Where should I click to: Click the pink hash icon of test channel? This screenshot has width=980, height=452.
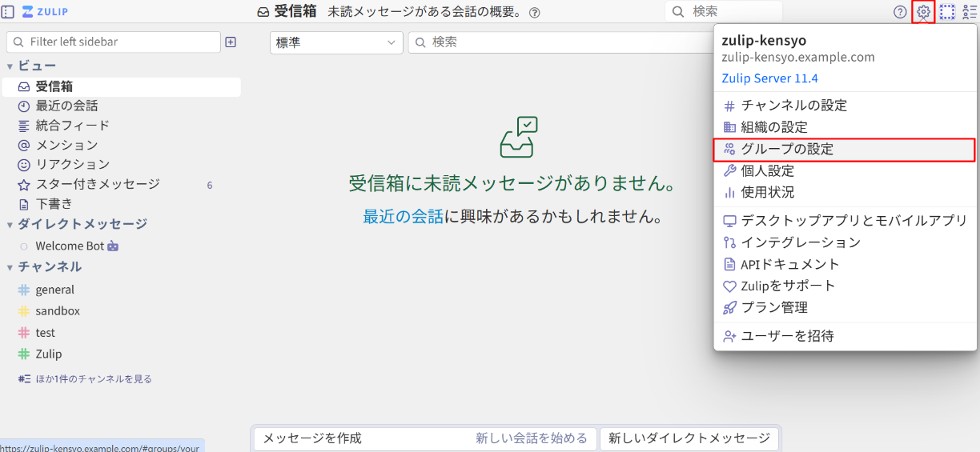pos(23,333)
